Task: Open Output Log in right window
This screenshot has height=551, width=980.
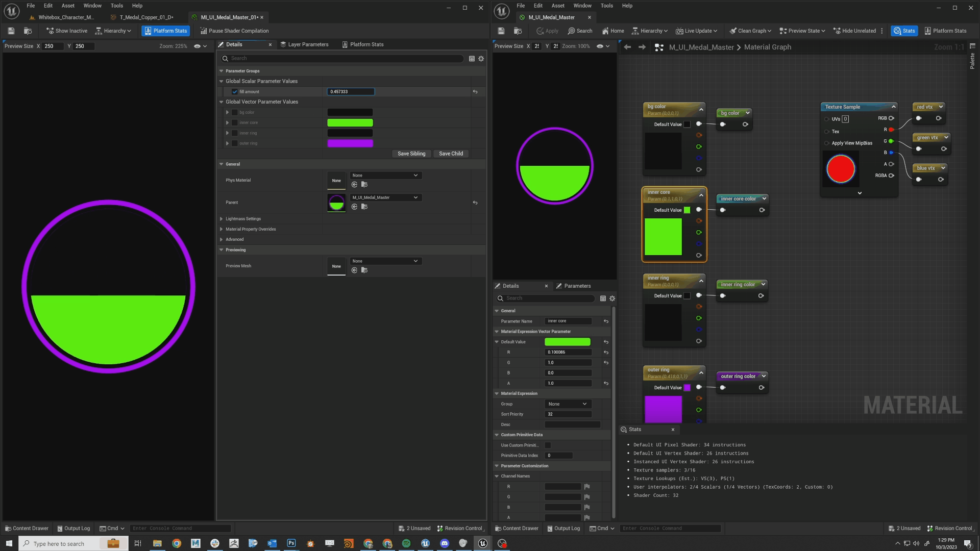Action: 563,529
